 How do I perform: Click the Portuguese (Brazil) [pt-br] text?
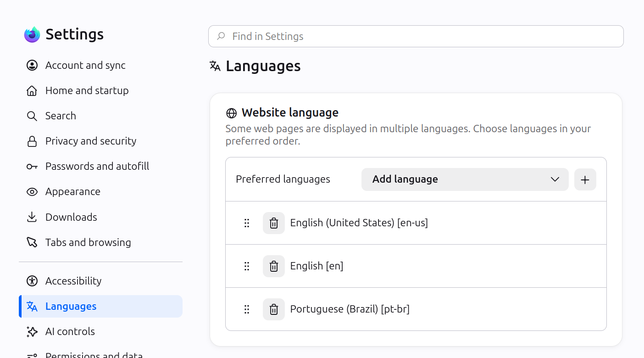[350, 309]
